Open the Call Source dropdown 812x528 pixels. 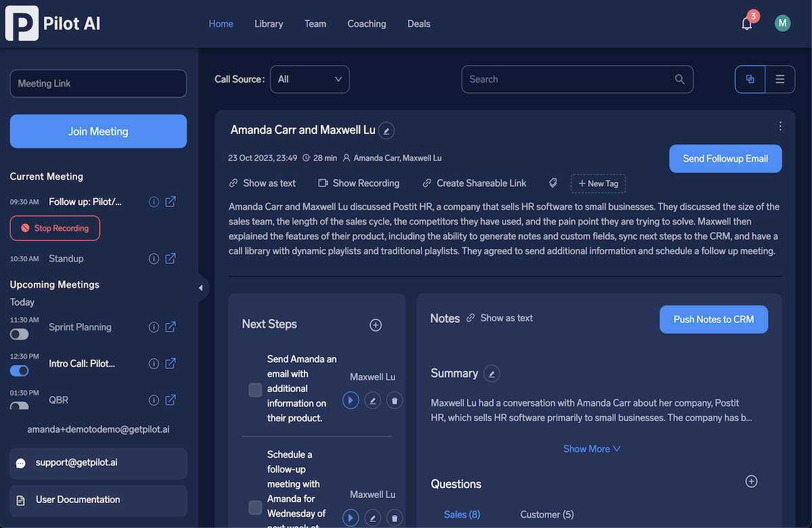[x=310, y=79]
